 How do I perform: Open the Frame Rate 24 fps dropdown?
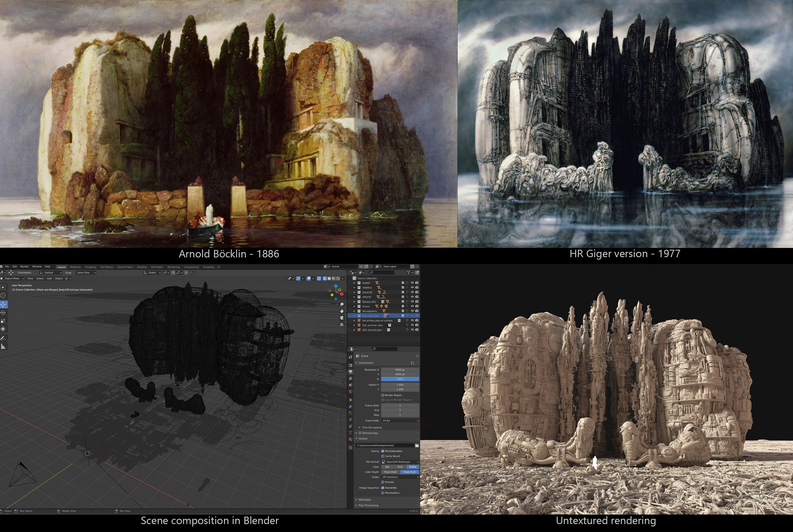[400, 421]
